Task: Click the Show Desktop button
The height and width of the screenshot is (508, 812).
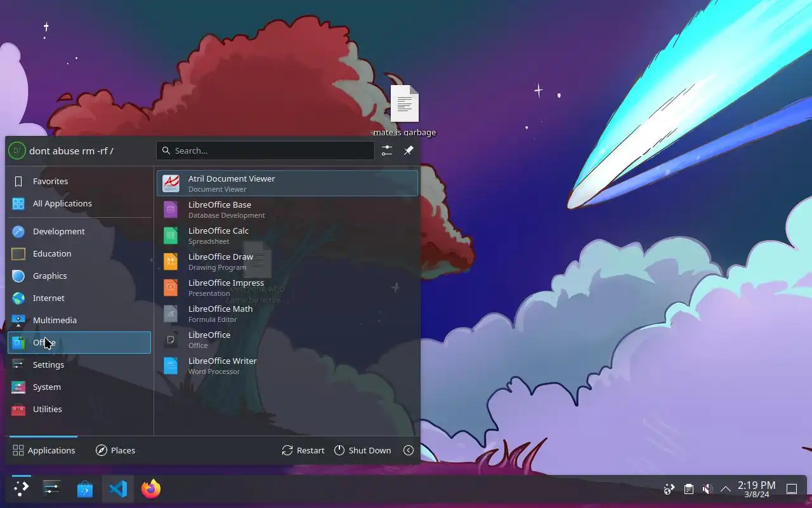Action: (x=792, y=489)
